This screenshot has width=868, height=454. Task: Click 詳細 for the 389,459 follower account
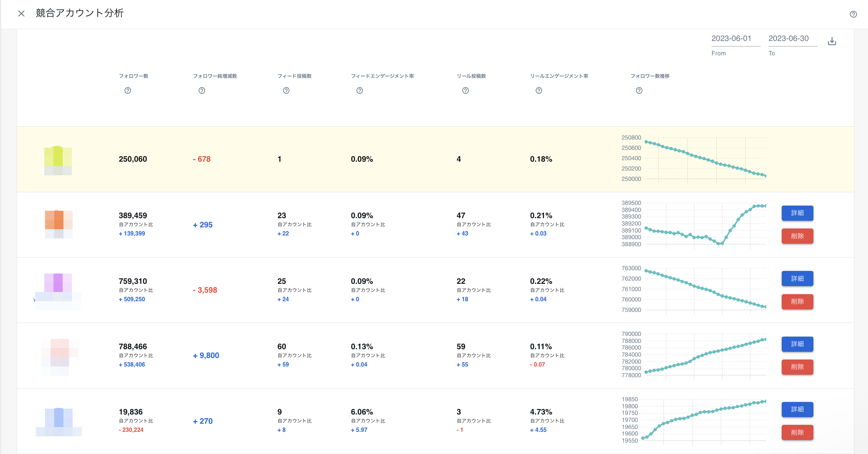[x=797, y=213]
